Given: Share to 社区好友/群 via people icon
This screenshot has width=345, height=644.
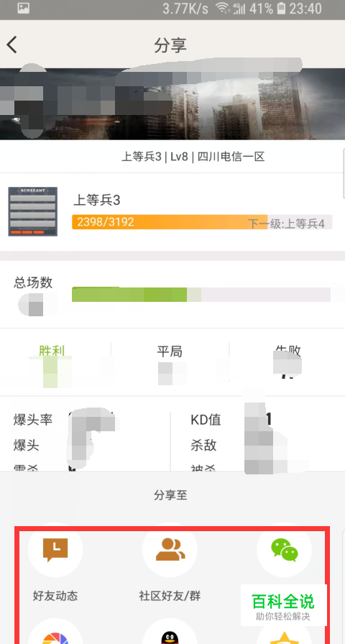Looking at the screenshot, I should tap(170, 550).
